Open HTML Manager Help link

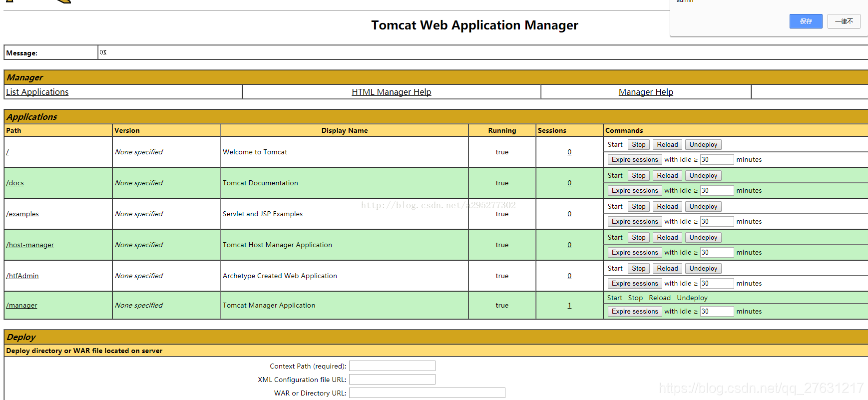point(392,92)
